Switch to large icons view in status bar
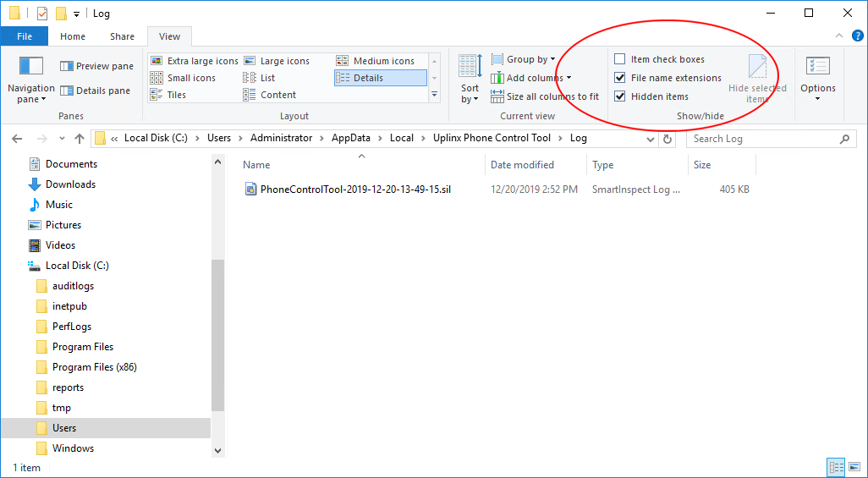Viewport: 868px width, 478px height. [x=854, y=467]
